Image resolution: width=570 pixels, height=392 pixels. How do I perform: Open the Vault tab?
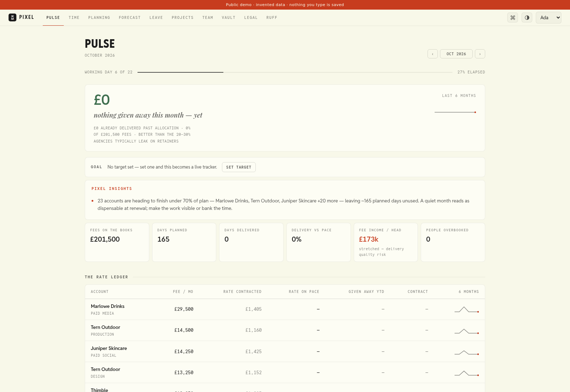[x=228, y=17]
